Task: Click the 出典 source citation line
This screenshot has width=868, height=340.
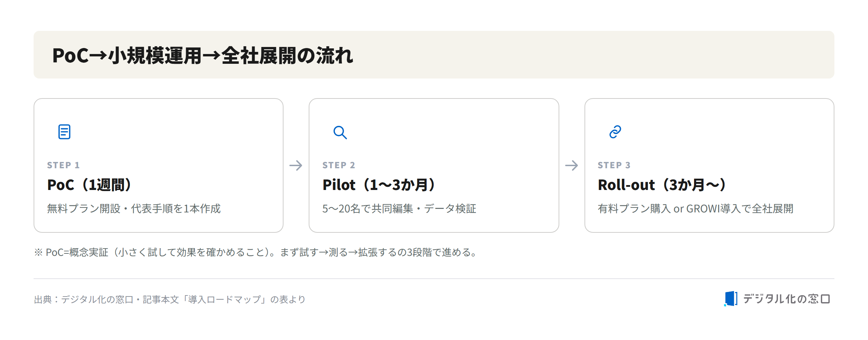Action: pos(170,299)
